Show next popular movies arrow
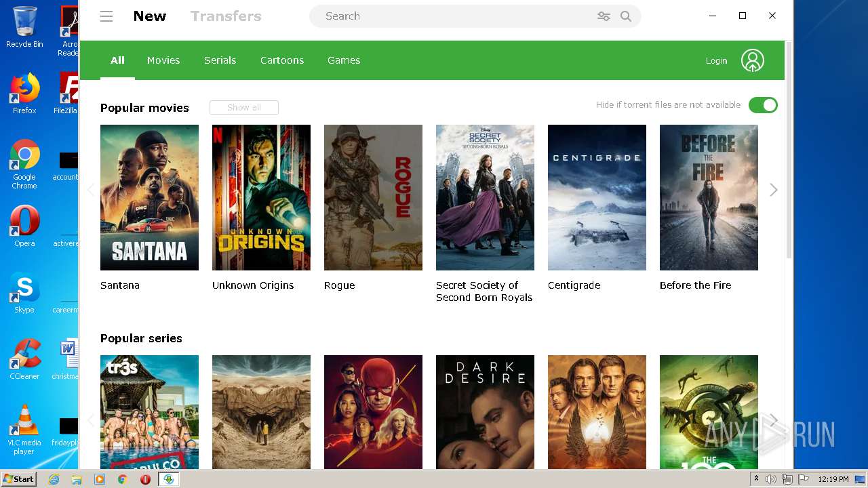Image resolution: width=868 pixels, height=488 pixels. (x=774, y=190)
